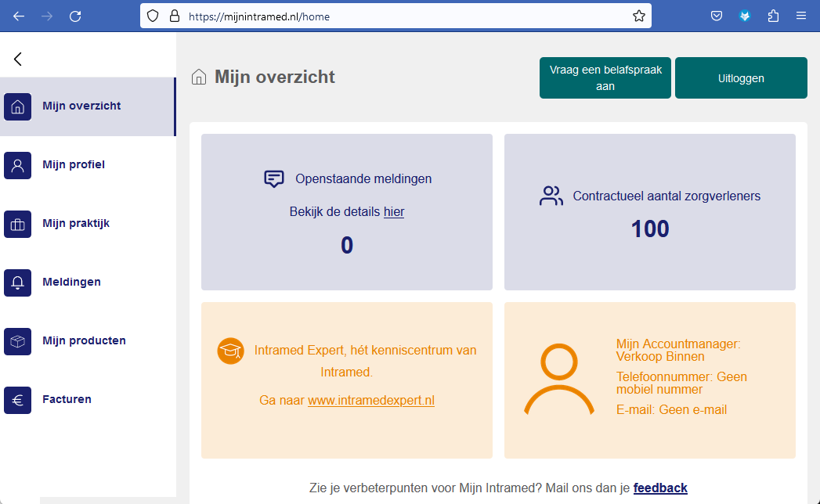Open the Pocket save icon
This screenshot has width=820, height=504.
(717, 16)
